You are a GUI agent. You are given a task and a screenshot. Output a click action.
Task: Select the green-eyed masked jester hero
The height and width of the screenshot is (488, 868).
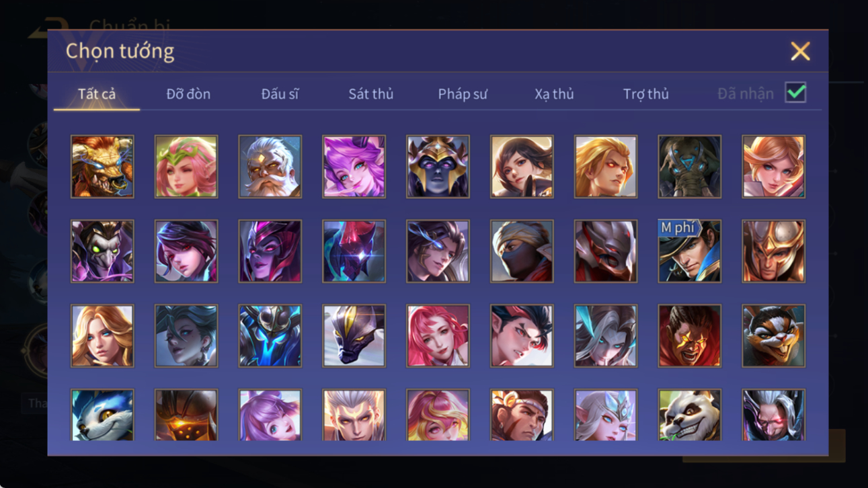[102, 251]
